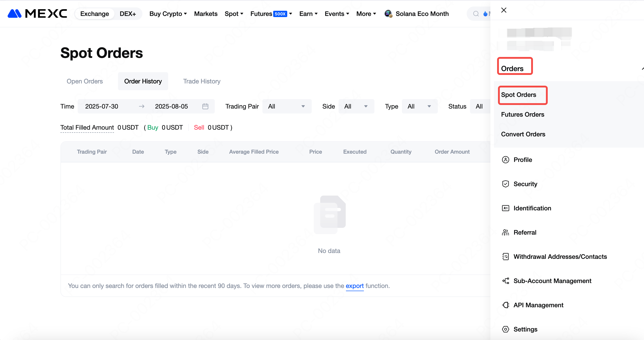Open the Side filter dropdown

(356, 106)
